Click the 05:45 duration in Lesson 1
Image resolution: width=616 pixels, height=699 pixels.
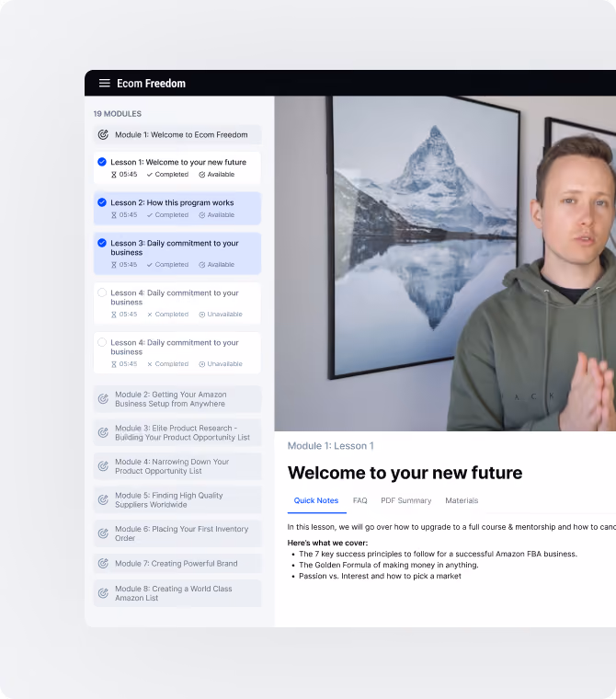point(128,175)
